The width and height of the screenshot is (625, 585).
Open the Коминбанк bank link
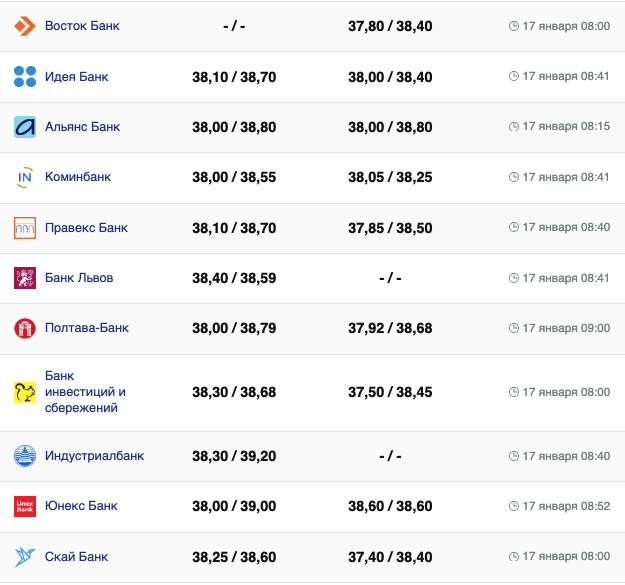tap(78, 177)
